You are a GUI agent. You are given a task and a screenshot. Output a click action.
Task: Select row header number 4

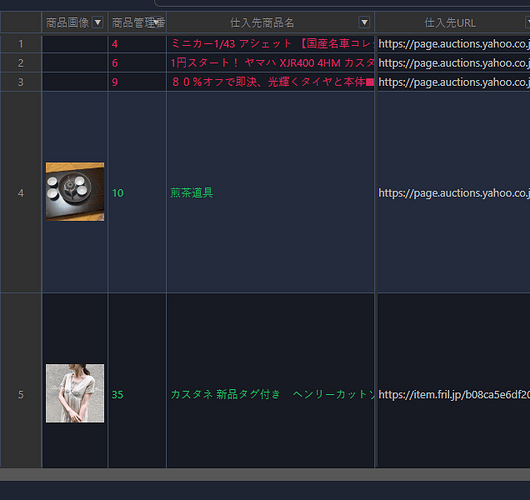[x=21, y=193]
